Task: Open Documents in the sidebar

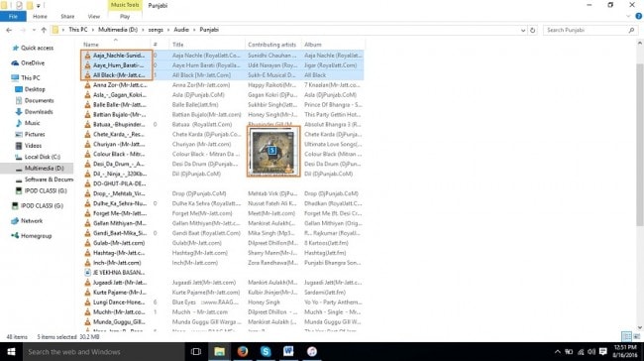Action: [x=39, y=100]
